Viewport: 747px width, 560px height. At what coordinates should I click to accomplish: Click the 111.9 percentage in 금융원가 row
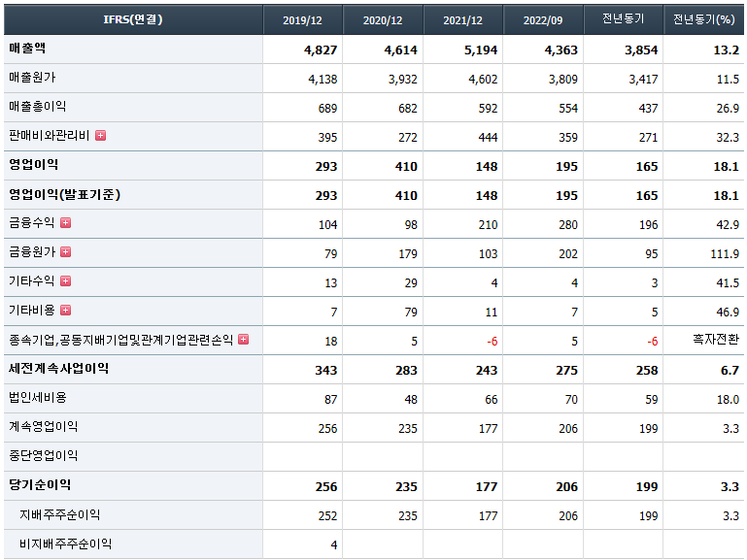click(725, 254)
